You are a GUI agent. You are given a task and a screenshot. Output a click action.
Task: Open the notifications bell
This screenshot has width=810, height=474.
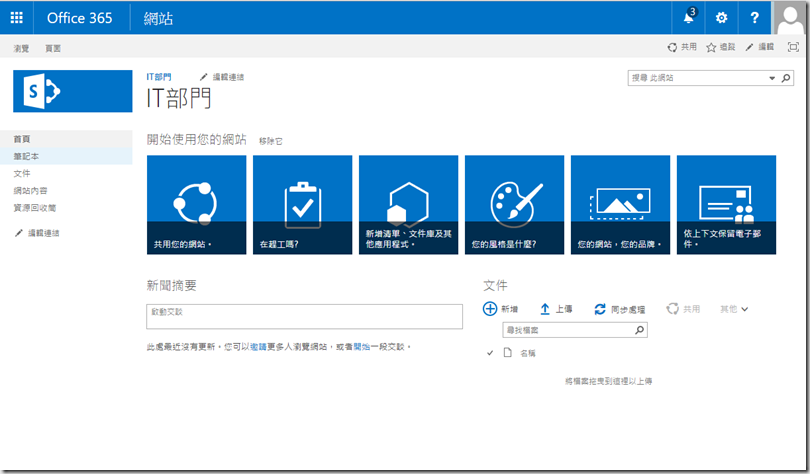(x=688, y=17)
